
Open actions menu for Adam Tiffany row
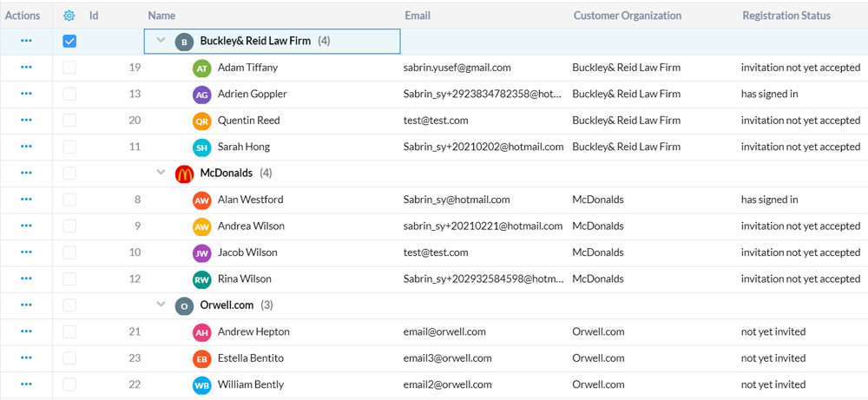point(26,68)
